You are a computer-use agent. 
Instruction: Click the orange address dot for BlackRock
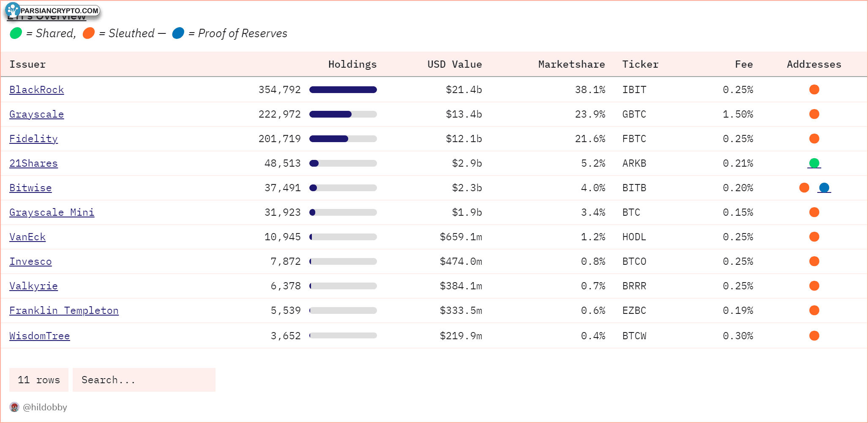point(814,90)
